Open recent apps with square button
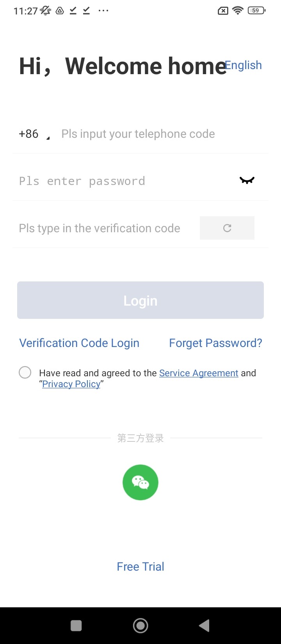 [x=76, y=626]
